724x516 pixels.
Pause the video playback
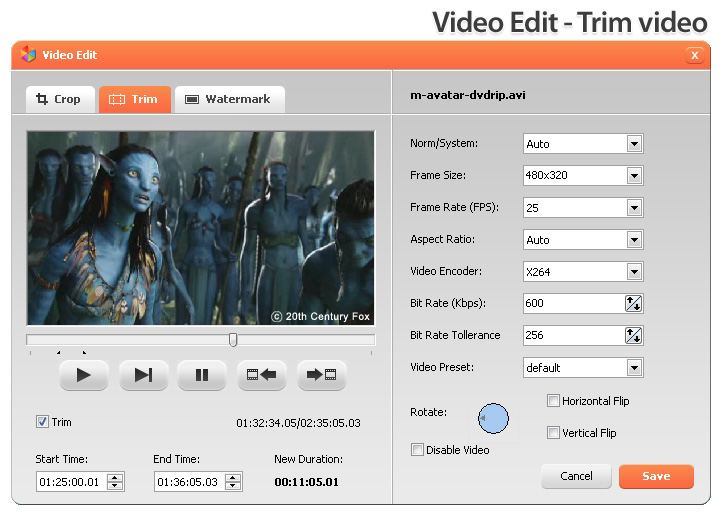202,375
